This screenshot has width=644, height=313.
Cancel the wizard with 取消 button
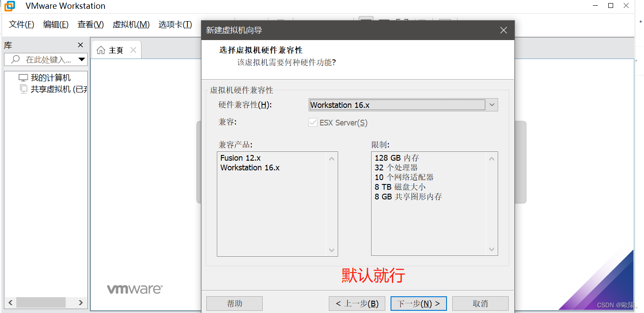(480, 304)
